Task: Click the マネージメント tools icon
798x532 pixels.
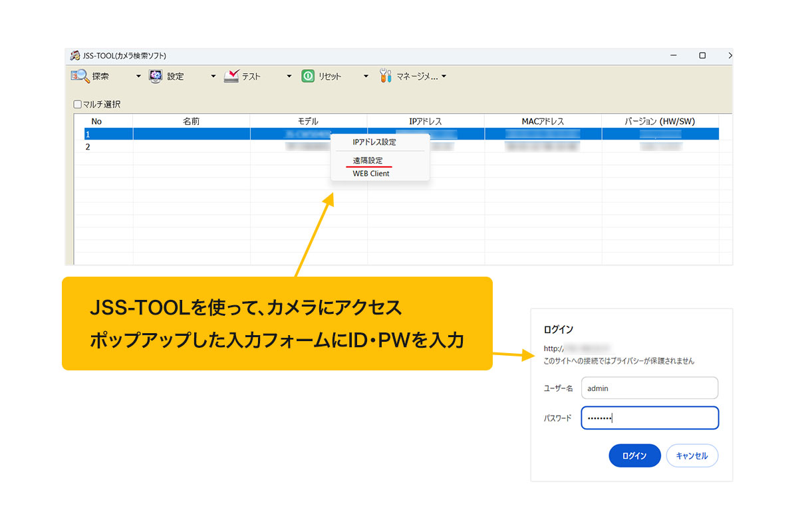Action: tap(386, 76)
